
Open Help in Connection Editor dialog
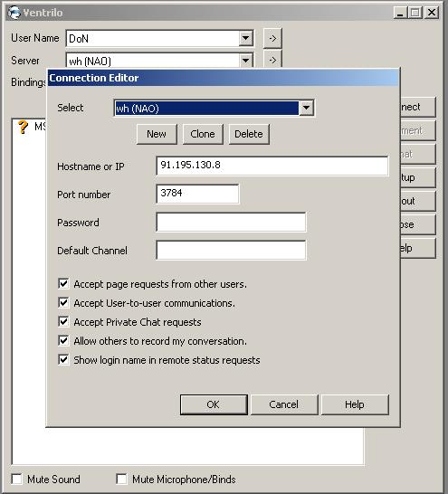tap(355, 404)
